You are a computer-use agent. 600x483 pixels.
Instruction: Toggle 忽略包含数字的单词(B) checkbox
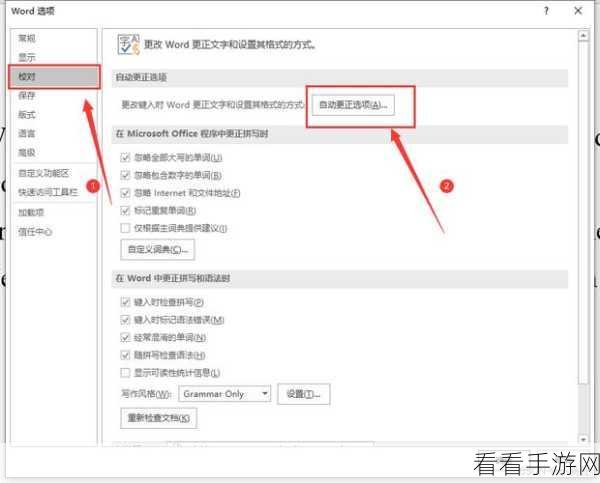tap(125, 175)
